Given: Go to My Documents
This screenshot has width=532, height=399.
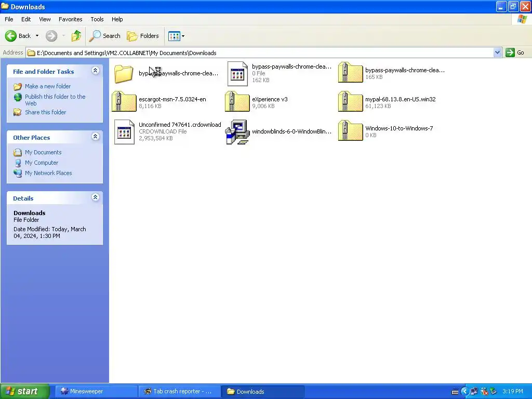Looking at the screenshot, I should pos(43,152).
